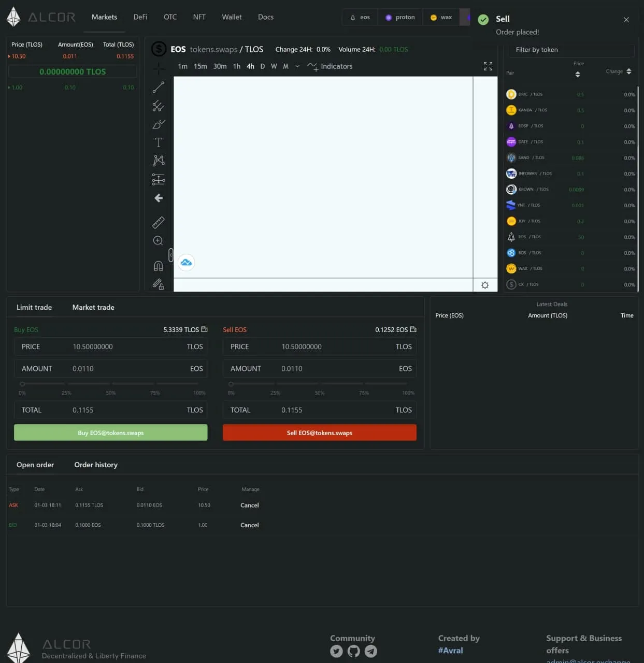Open the community Telegram icon
Screen dimensions: 644x663
pyautogui.click(x=371, y=651)
